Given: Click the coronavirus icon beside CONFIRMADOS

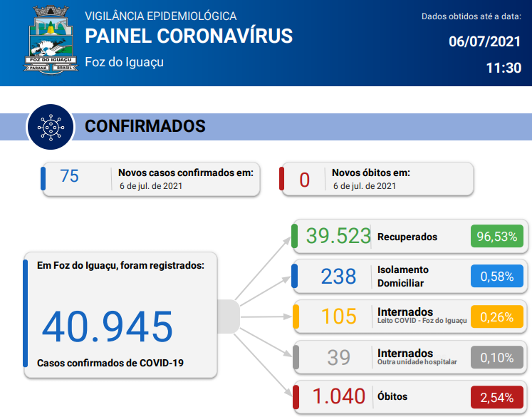Looking at the screenshot, I should click(x=51, y=127).
